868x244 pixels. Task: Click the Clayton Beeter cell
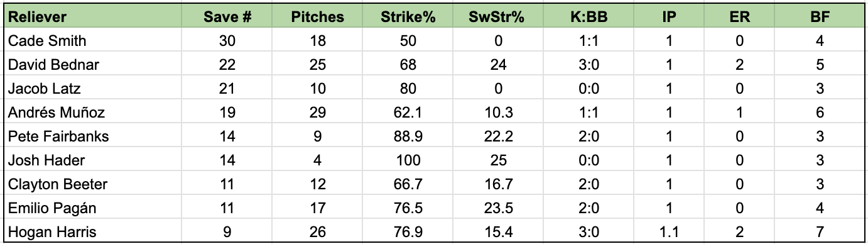93,184
